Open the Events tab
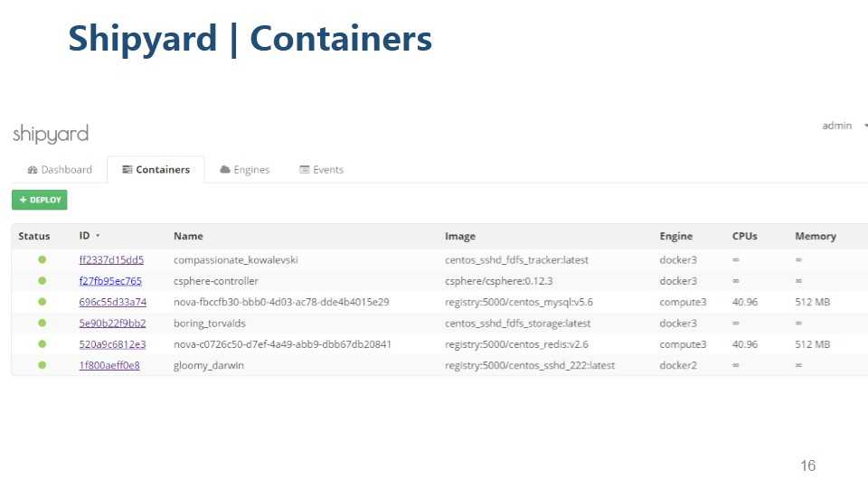 pos(322,170)
